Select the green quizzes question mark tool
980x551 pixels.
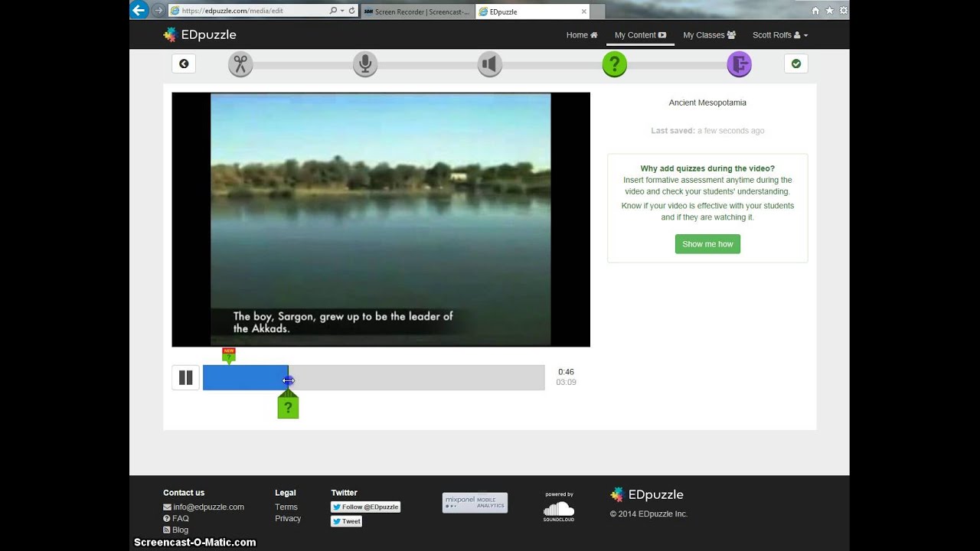(614, 64)
